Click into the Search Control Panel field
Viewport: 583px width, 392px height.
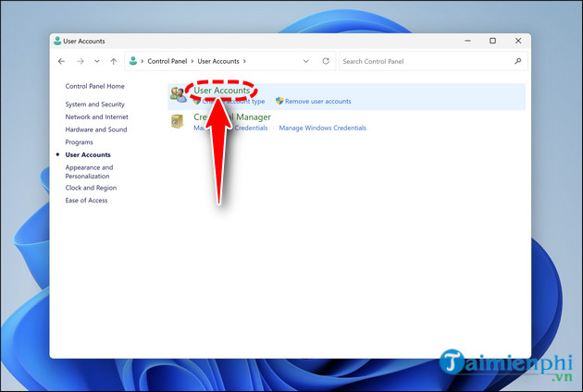coord(433,61)
